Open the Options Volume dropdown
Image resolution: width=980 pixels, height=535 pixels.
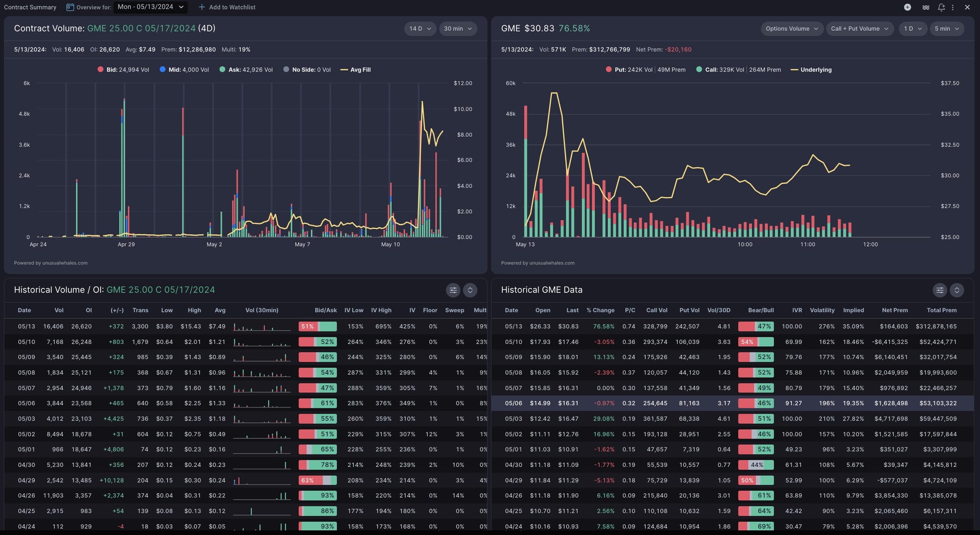(x=791, y=28)
